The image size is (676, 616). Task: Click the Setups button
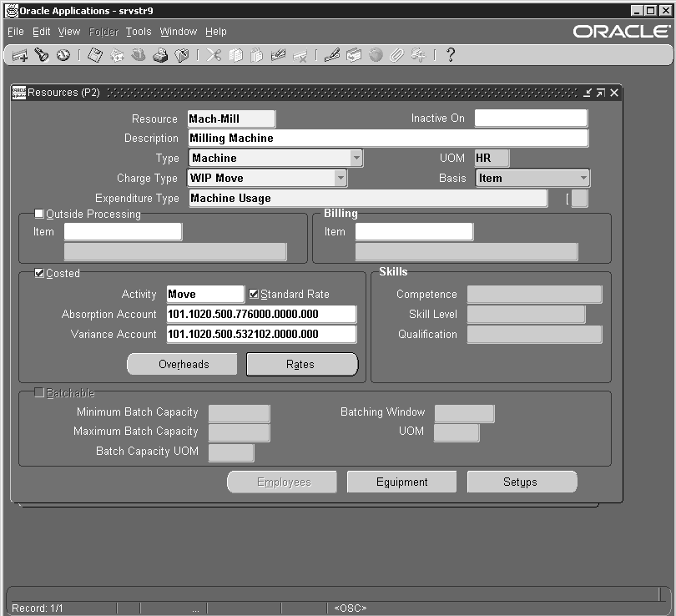(x=522, y=482)
